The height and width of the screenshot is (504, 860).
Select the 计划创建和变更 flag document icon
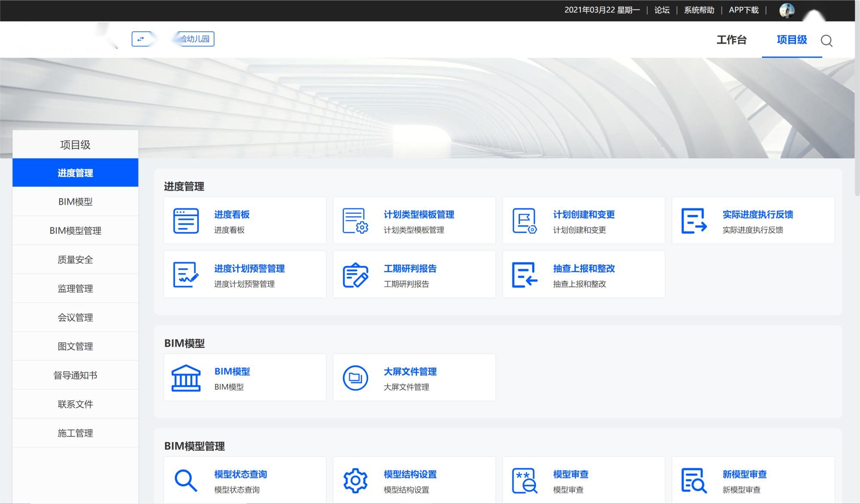pyautogui.click(x=525, y=220)
